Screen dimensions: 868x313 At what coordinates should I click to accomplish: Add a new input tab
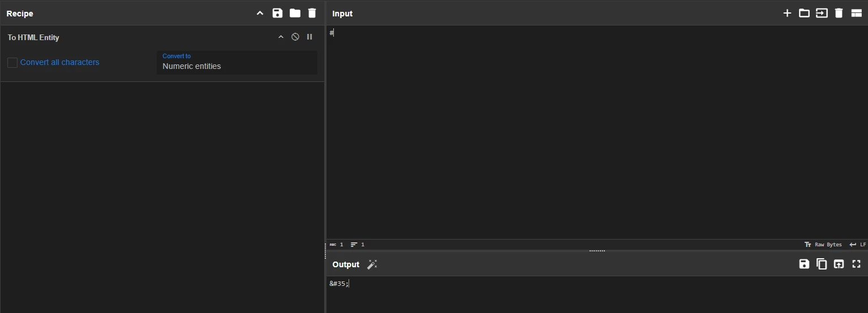click(x=787, y=13)
